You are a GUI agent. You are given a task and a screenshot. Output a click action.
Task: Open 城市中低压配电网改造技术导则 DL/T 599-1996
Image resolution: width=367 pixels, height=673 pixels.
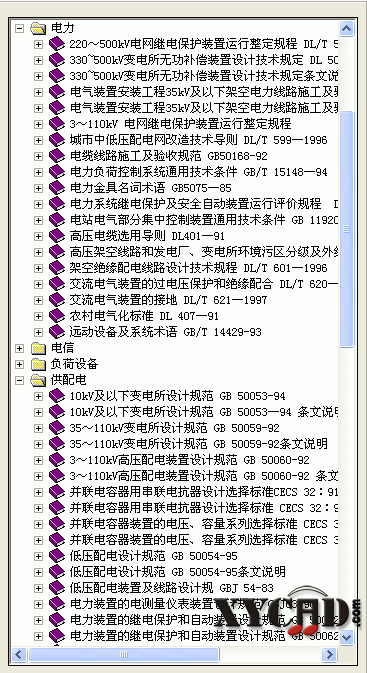point(198,140)
